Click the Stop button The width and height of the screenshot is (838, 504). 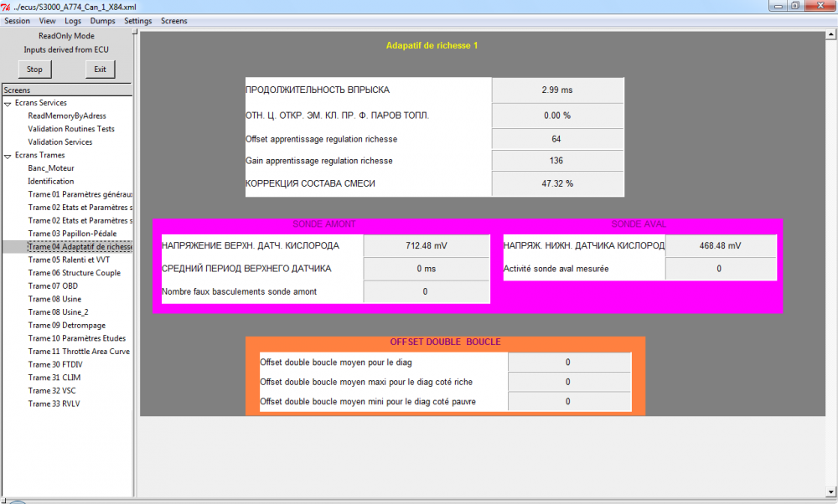click(34, 69)
